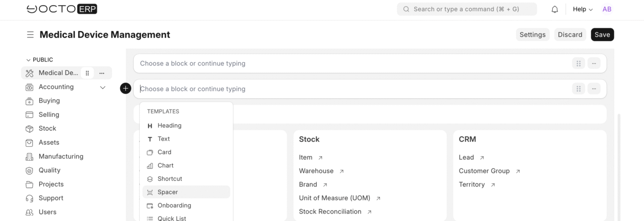Click drag handle icon on first block
Screen dimensions: 644x221
(x=578, y=63)
